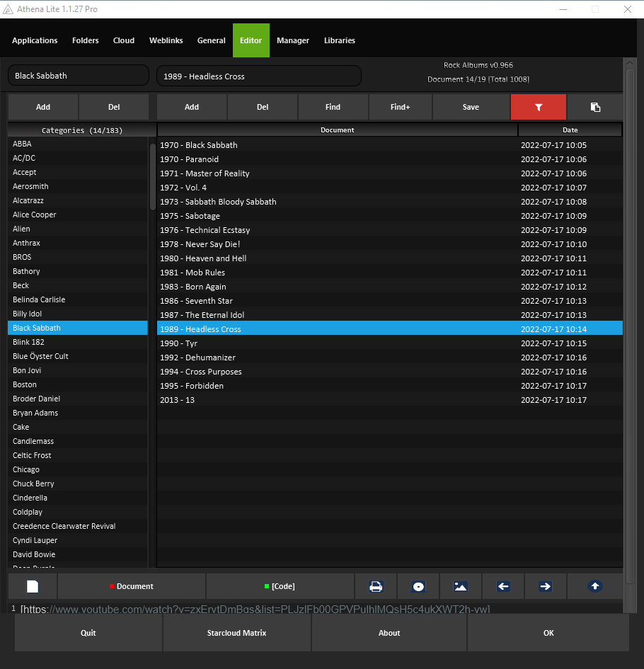This screenshot has width=644, height=669.
Task: Click the printer icon
Action: [376, 586]
